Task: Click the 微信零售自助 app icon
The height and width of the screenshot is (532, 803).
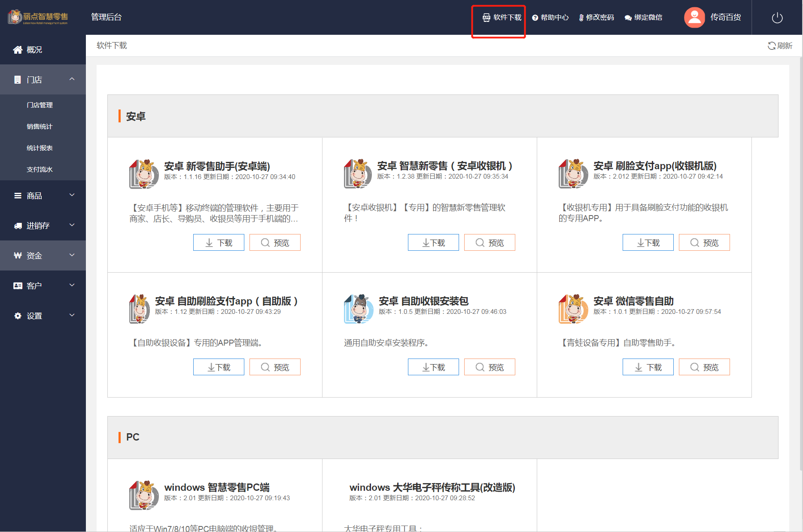Action: pyautogui.click(x=573, y=309)
